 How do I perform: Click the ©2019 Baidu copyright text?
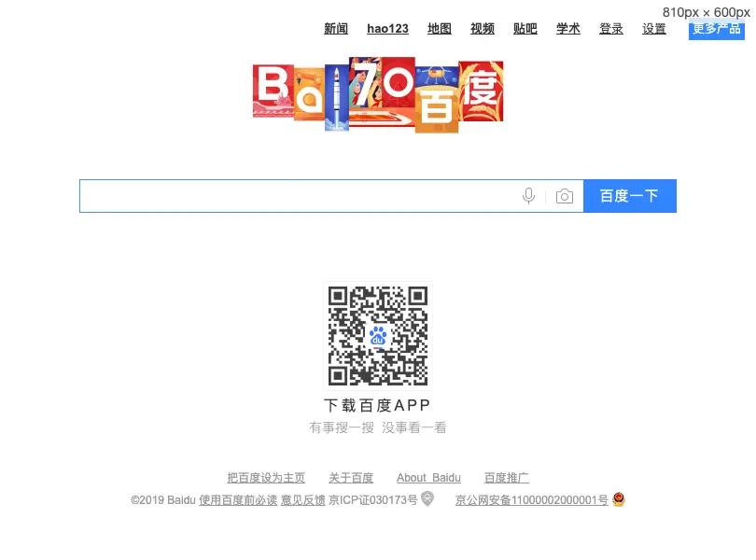point(163,499)
